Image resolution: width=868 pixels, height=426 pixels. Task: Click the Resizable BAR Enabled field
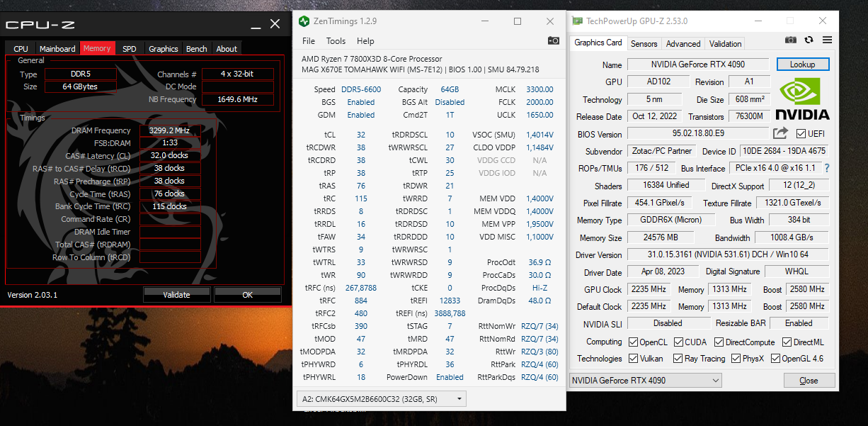click(x=799, y=323)
